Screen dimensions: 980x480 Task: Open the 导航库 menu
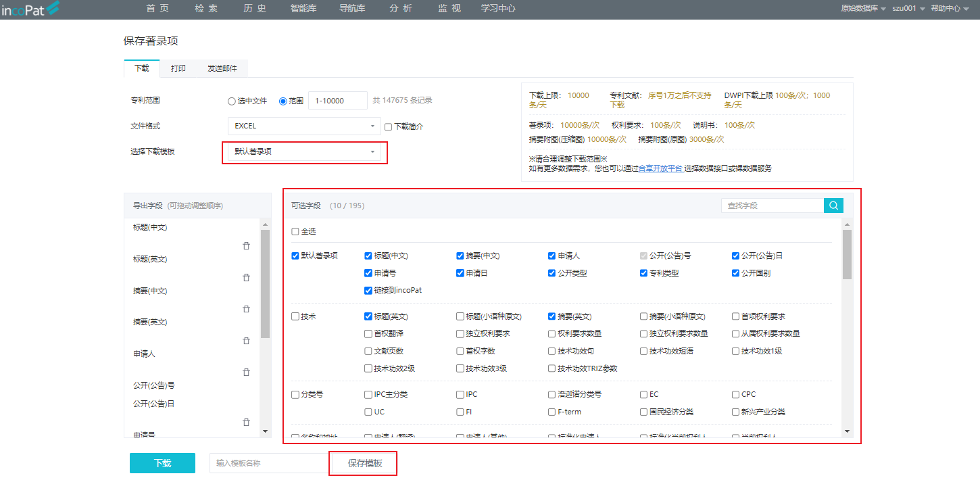click(x=352, y=9)
